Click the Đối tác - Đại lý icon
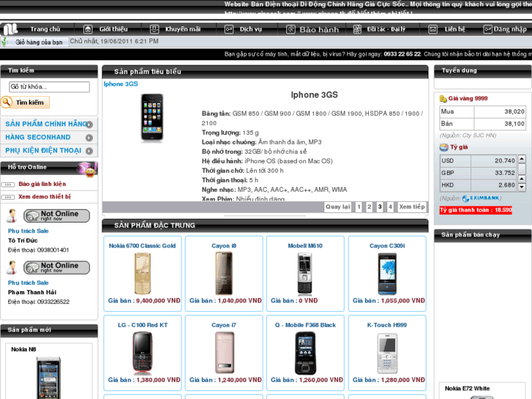532x399 pixels. (x=357, y=29)
